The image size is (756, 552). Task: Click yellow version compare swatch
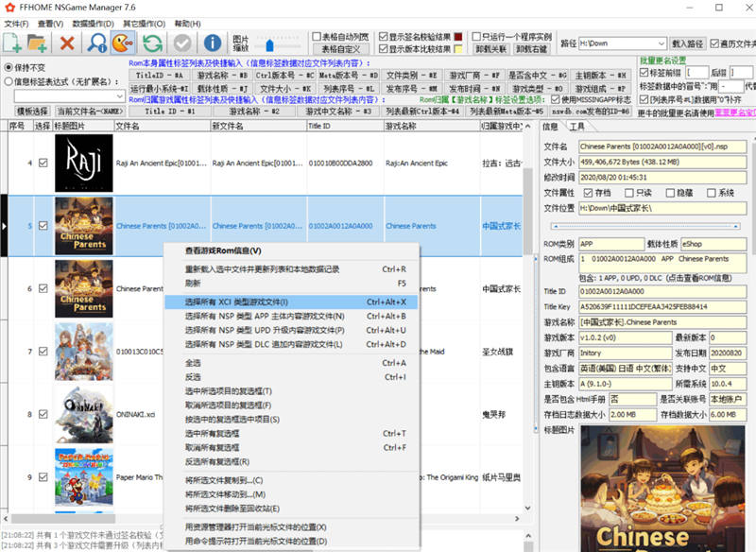tap(458, 49)
